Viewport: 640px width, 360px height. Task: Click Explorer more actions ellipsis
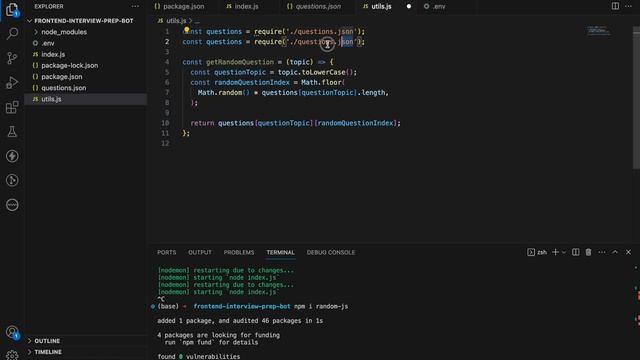point(135,7)
